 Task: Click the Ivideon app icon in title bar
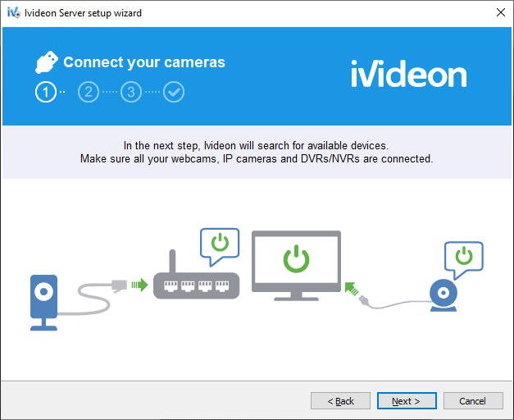pyautogui.click(x=13, y=13)
